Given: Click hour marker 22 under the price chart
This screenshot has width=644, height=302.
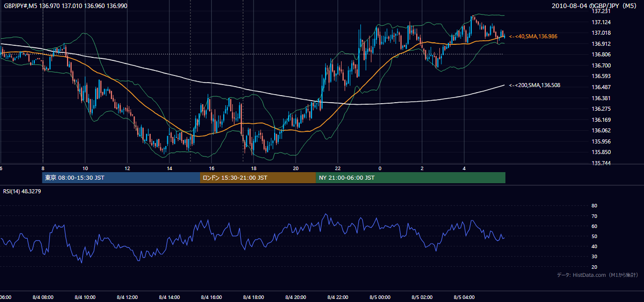Looking at the screenshot, I should tap(338, 168).
